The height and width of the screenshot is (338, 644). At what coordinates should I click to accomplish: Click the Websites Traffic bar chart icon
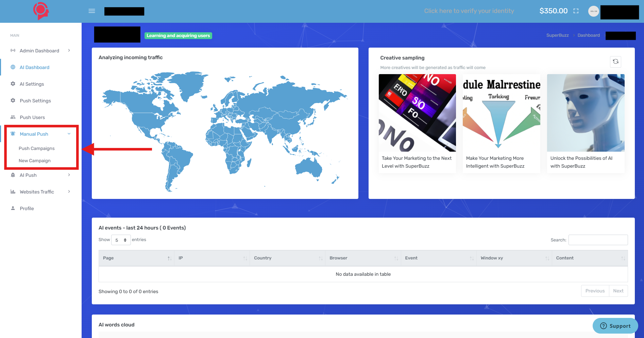(x=13, y=191)
